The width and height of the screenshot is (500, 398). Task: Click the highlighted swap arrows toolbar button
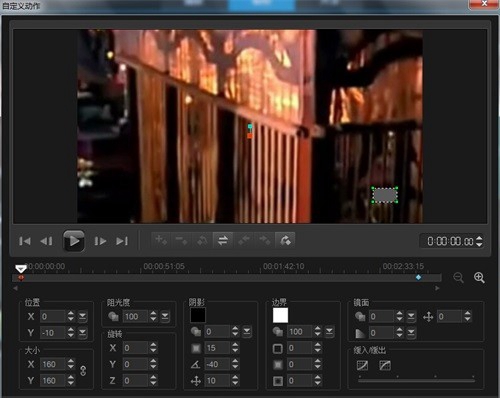[223, 240]
